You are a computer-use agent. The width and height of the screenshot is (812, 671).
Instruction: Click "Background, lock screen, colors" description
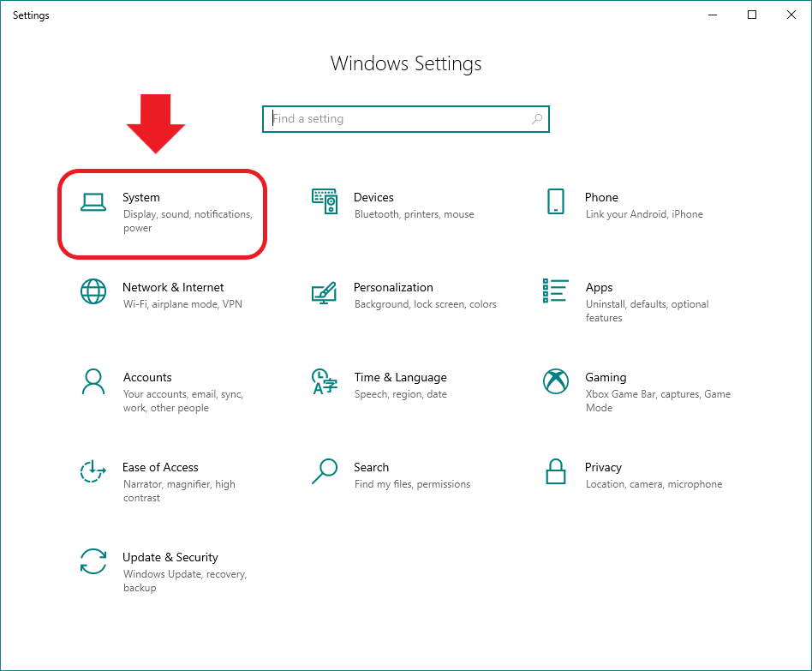point(425,304)
